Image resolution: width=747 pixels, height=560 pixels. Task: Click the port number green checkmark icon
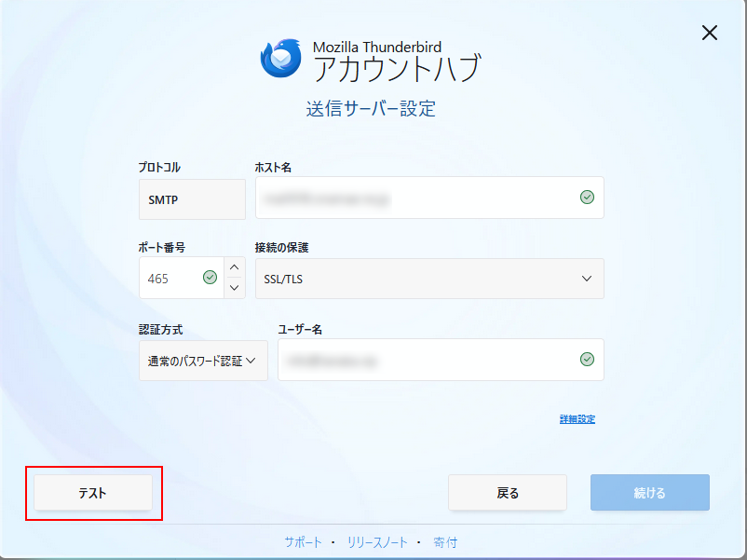(x=211, y=277)
